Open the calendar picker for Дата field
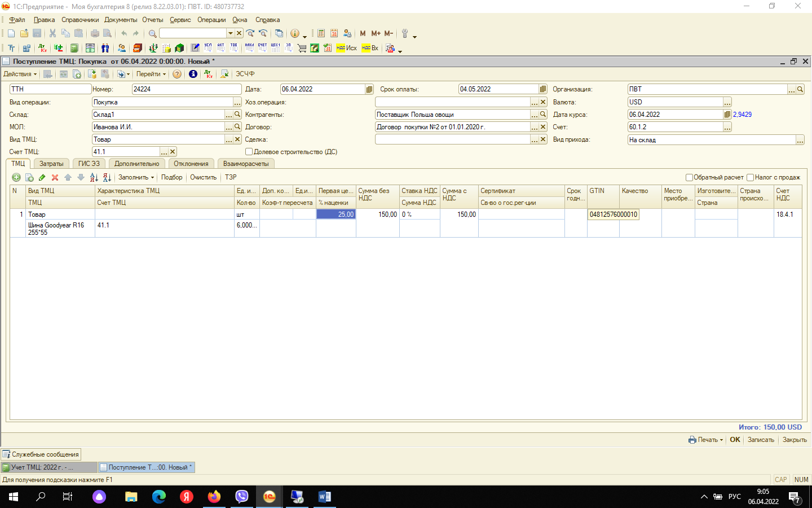This screenshot has width=812, height=508. pos(369,89)
